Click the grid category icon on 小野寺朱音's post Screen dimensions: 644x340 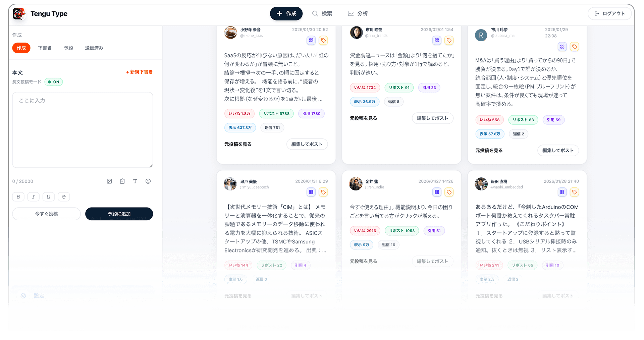[311, 40]
